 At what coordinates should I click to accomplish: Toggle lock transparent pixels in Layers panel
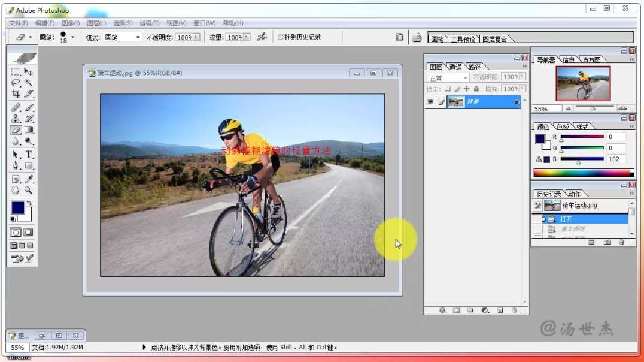[x=447, y=89]
